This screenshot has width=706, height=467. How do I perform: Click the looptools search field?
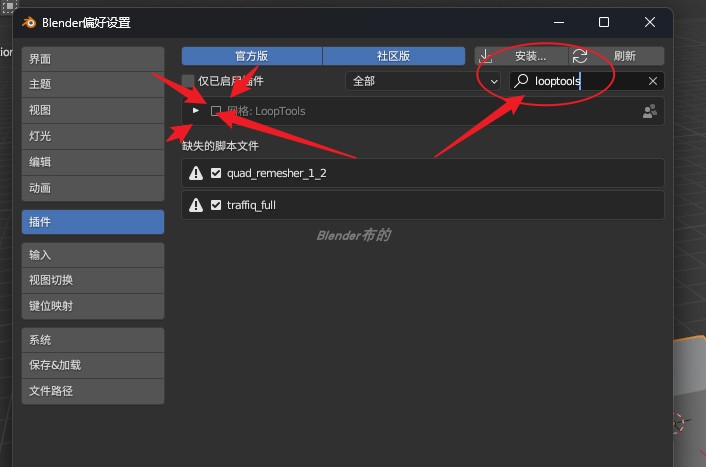[587, 82]
